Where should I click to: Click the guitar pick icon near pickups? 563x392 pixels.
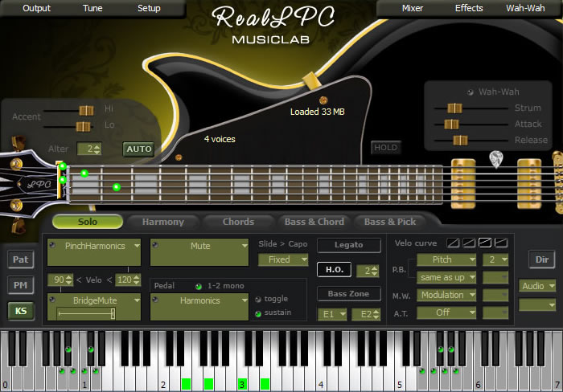[x=496, y=159]
